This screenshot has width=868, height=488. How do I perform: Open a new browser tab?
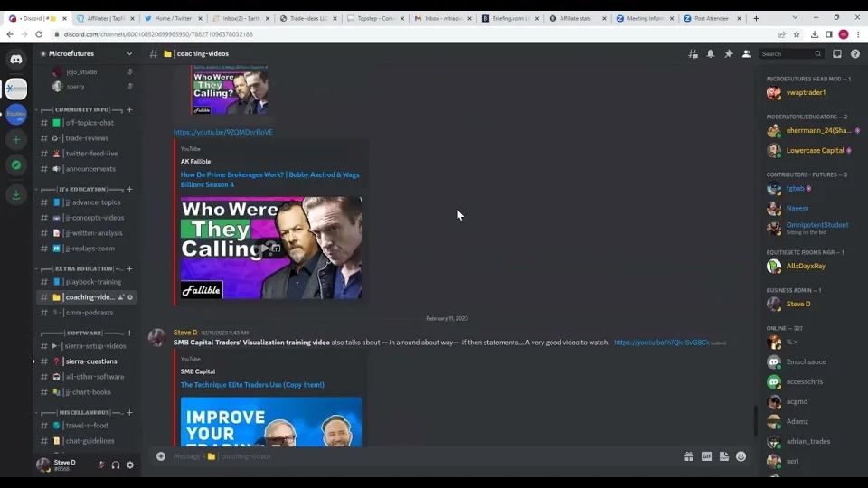pos(756,18)
